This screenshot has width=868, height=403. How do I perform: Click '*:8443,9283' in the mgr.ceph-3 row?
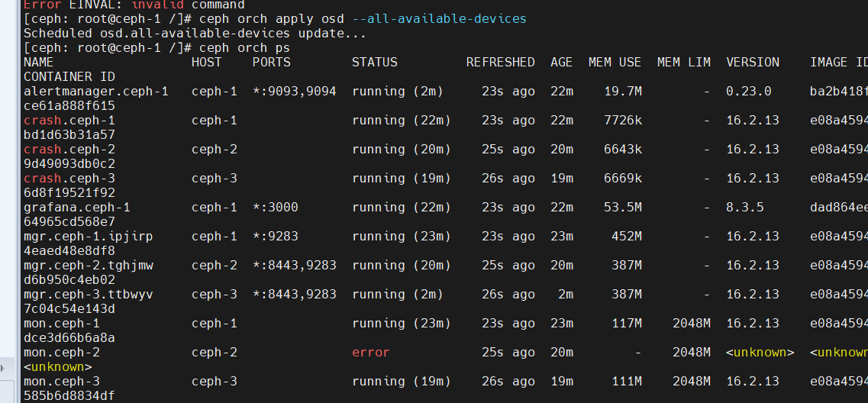point(295,295)
